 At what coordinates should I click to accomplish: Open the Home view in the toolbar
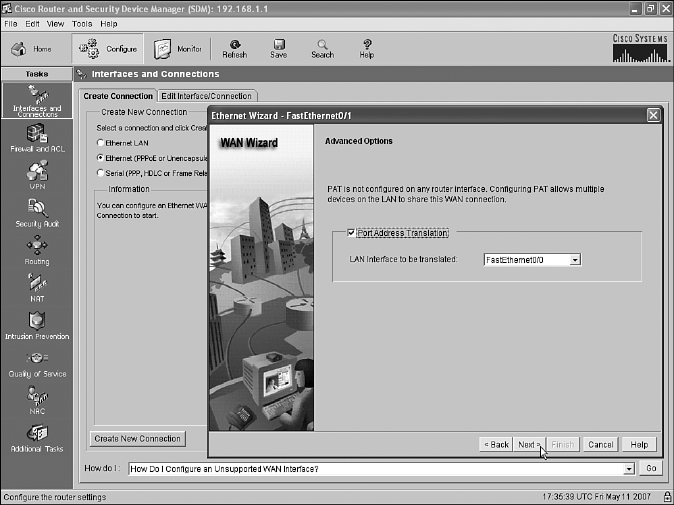tap(31, 49)
